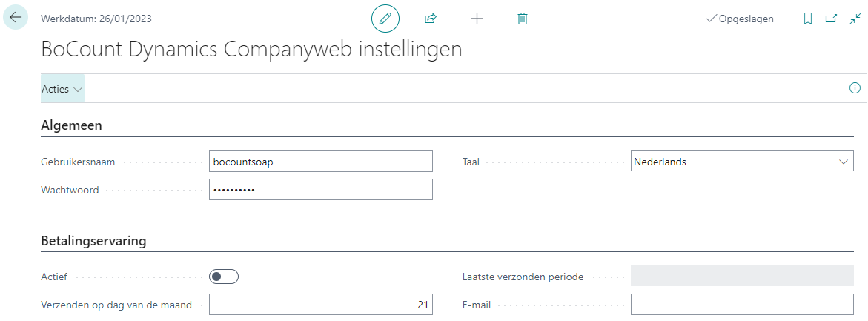Click the Opgeslagen saved status

point(740,19)
